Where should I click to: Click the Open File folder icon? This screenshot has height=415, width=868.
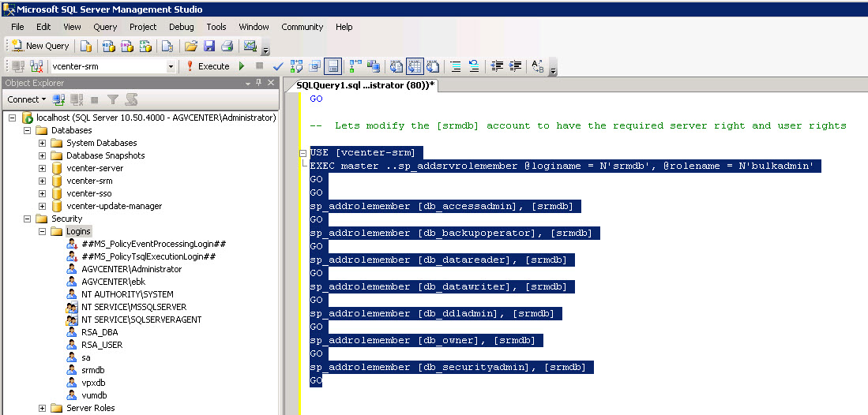(191, 46)
